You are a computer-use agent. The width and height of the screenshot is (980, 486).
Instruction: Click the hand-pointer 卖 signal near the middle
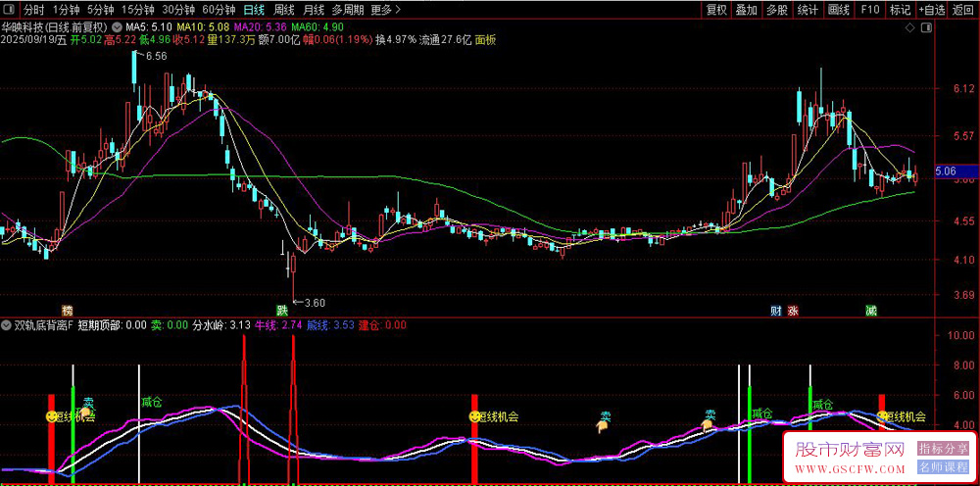coord(603,426)
